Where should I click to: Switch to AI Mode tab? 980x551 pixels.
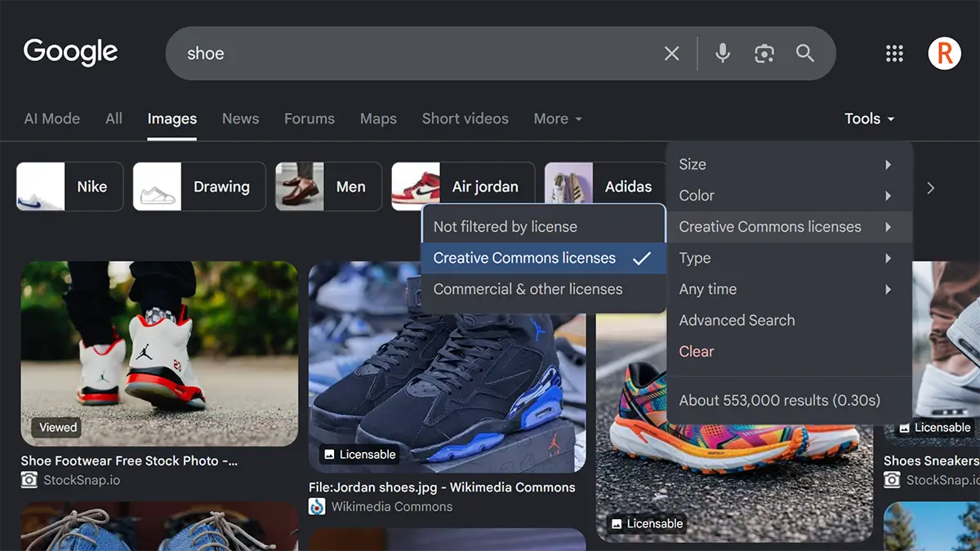point(52,118)
